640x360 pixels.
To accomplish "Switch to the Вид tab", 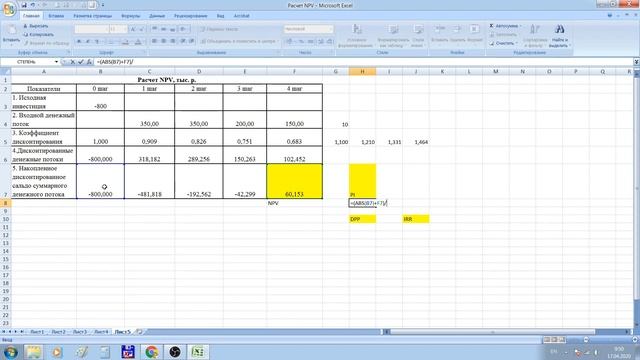I will pyautogui.click(x=220, y=16).
